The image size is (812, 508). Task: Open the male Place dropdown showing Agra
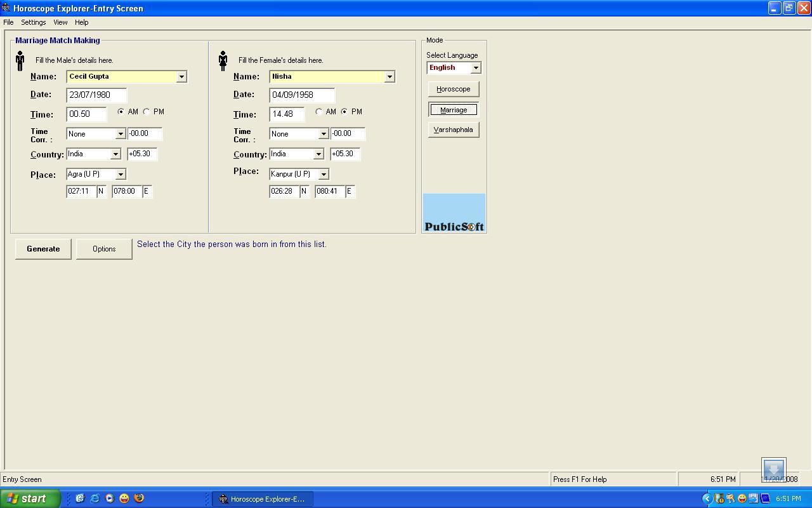click(121, 174)
